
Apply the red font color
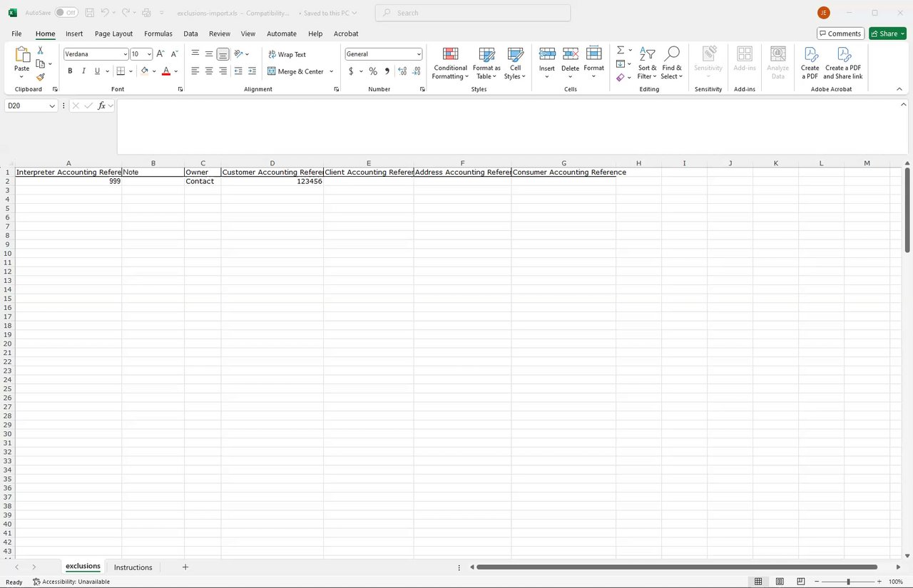(x=166, y=71)
